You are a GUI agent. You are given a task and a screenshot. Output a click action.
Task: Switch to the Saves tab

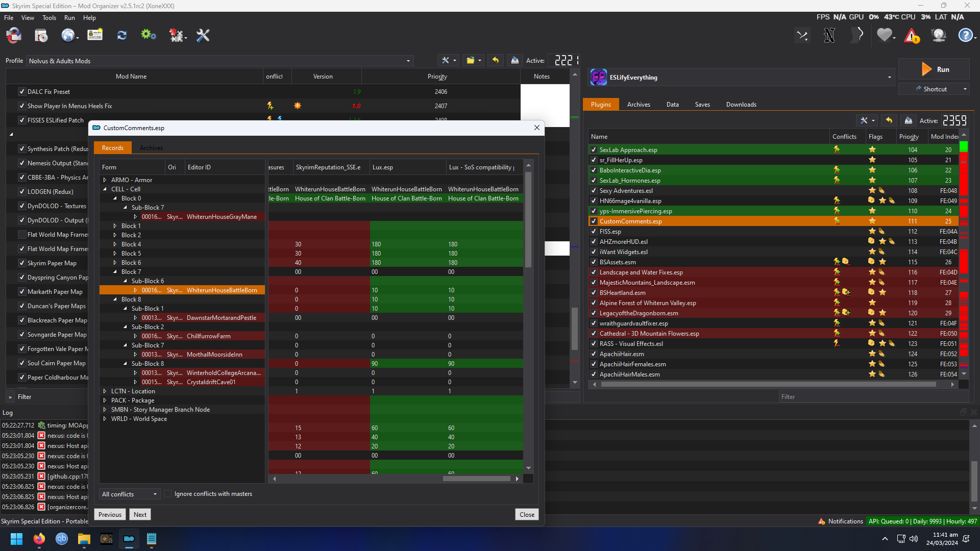click(x=702, y=105)
